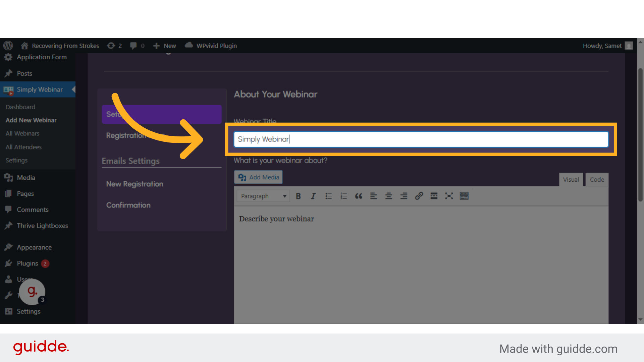Open Confirmation email settings

coord(128,205)
